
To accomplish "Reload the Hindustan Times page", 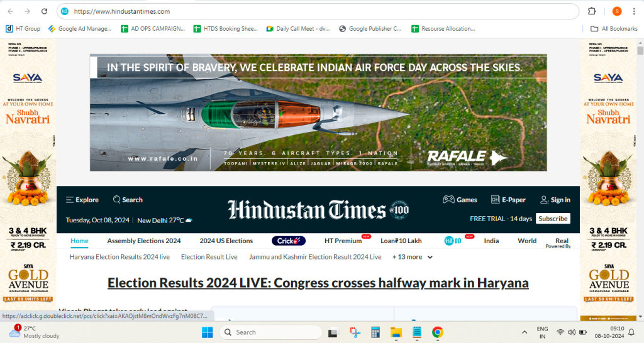I will click(x=44, y=11).
